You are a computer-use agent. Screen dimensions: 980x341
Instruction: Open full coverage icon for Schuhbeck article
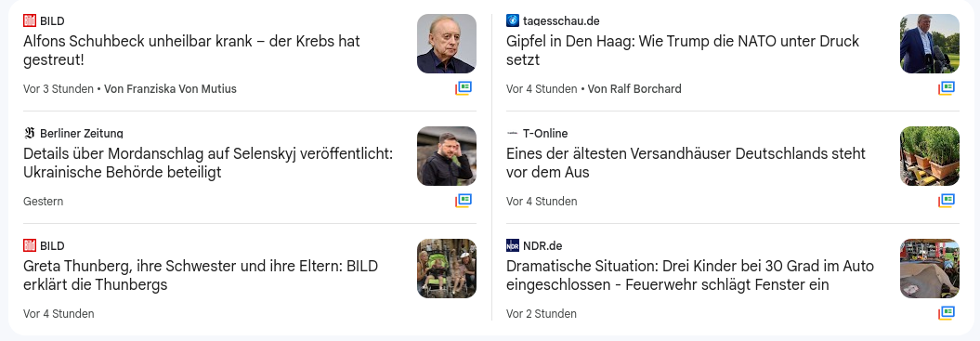[x=464, y=88]
